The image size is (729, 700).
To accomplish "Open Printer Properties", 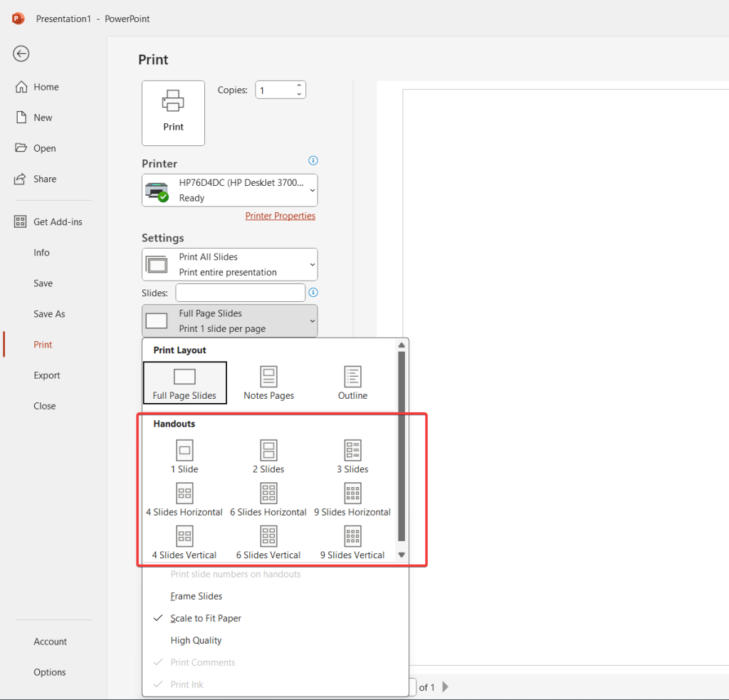I will (280, 215).
